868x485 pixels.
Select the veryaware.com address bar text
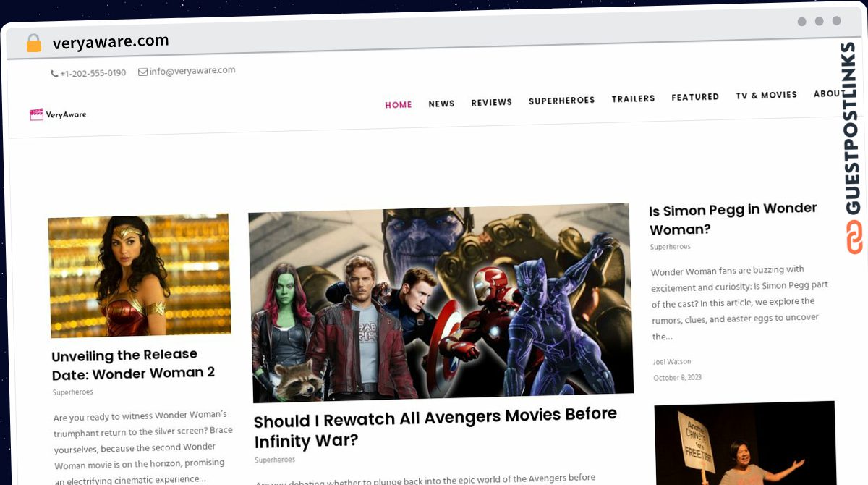click(x=111, y=42)
